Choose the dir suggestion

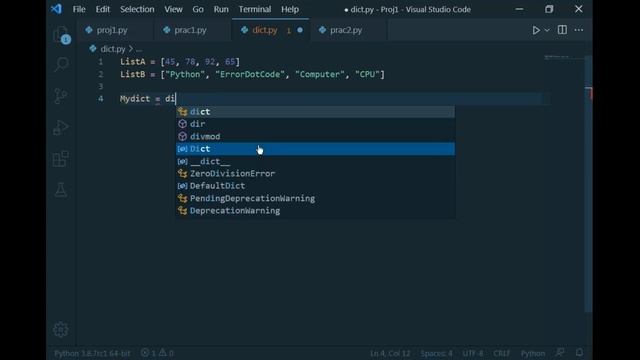(x=315, y=124)
